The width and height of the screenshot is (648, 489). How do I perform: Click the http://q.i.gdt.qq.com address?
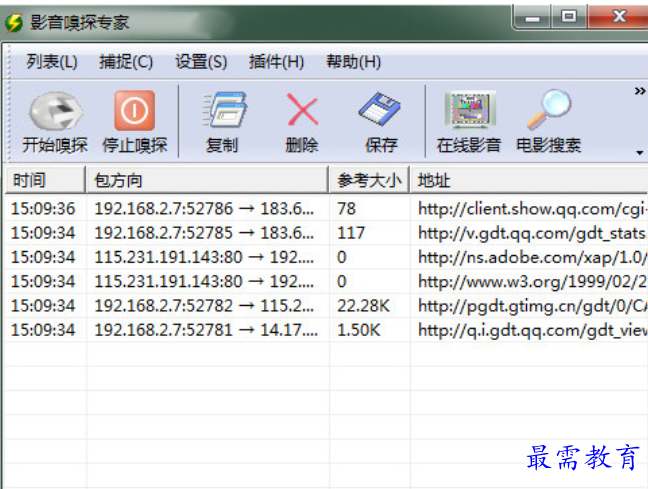click(x=532, y=330)
